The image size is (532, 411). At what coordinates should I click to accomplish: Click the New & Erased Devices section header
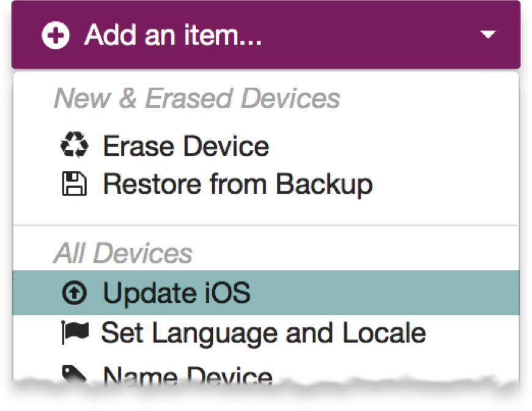[196, 99]
